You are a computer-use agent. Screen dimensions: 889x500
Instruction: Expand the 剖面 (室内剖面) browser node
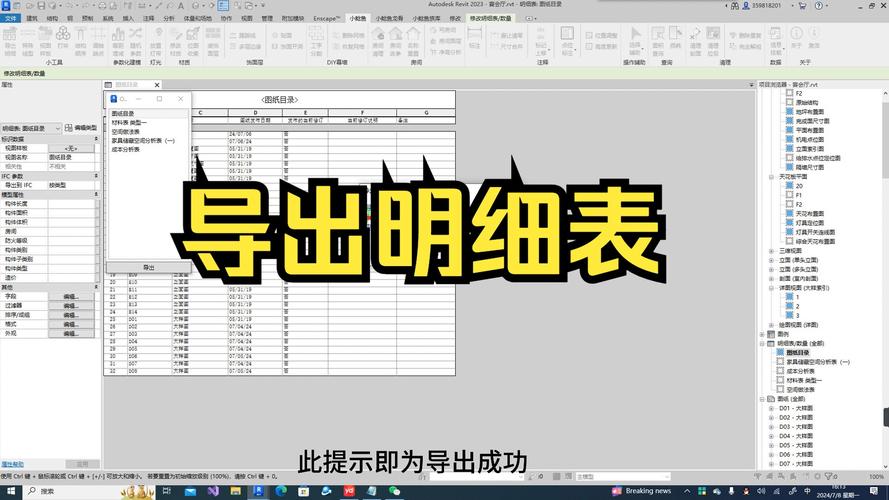[771, 278]
